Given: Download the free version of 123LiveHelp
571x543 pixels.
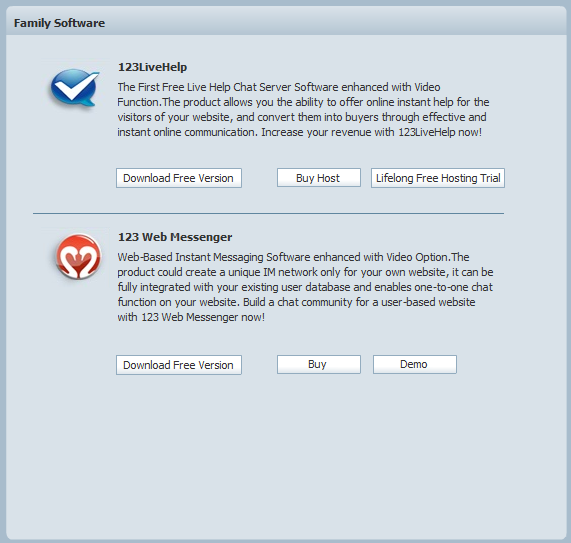Looking at the screenshot, I should 179,178.
